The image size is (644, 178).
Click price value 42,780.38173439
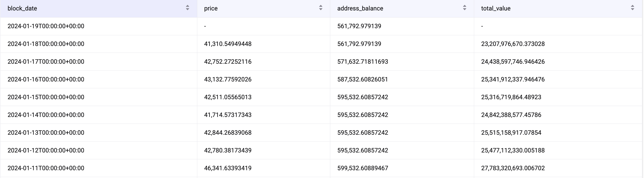pyautogui.click(x=228, y=151)
